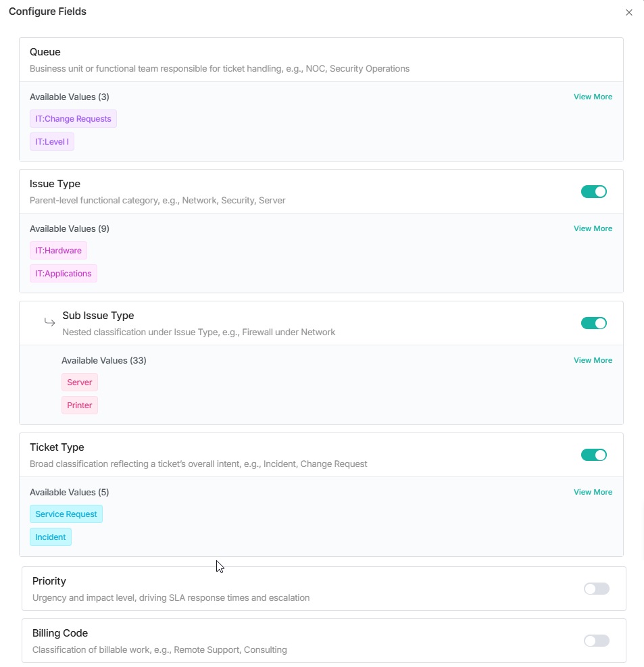Disable the Issue Type toggle
The width and height of the screenshot is (644, 667).
593,191
